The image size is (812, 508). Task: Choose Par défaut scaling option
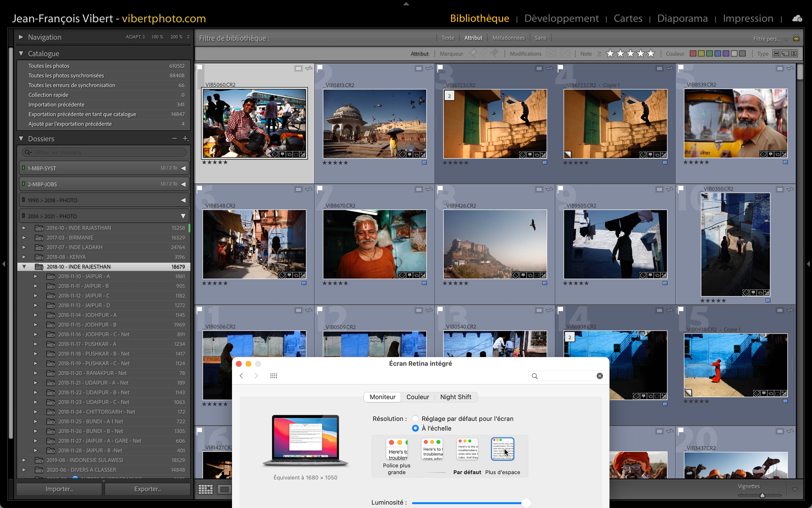click(467, 449)
